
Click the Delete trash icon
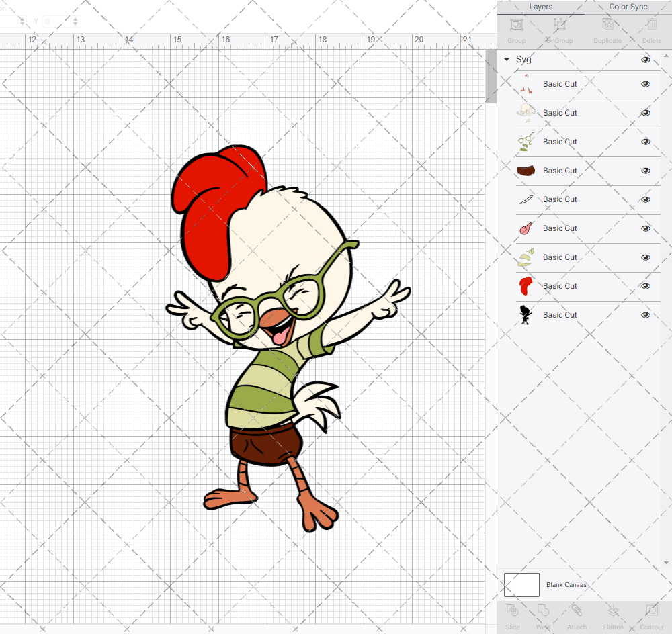pos(652,25)
